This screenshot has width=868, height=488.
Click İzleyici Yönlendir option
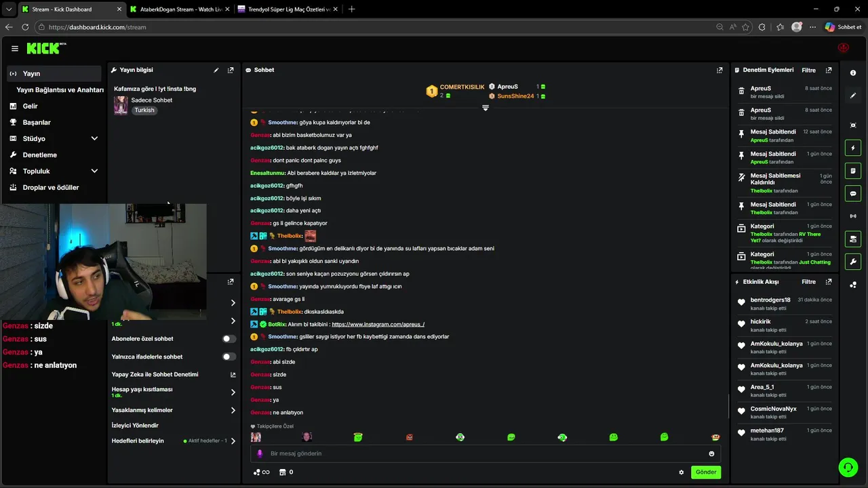pyautogui.click(x=135, y=425)
